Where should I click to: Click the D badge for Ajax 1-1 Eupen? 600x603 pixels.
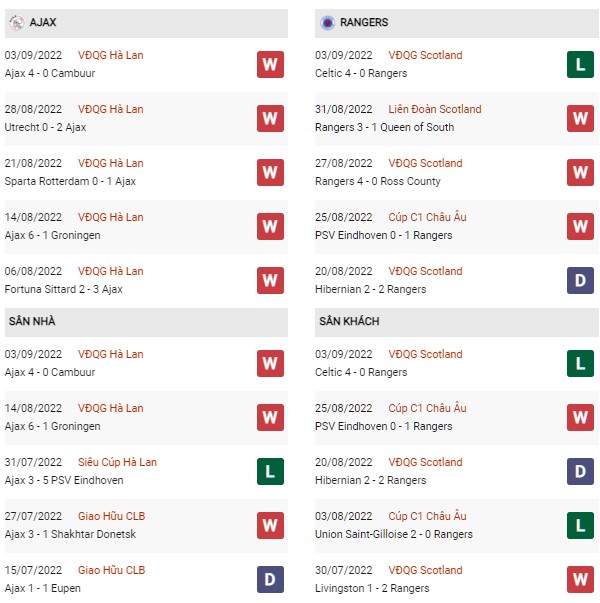(x=270, y=579)
